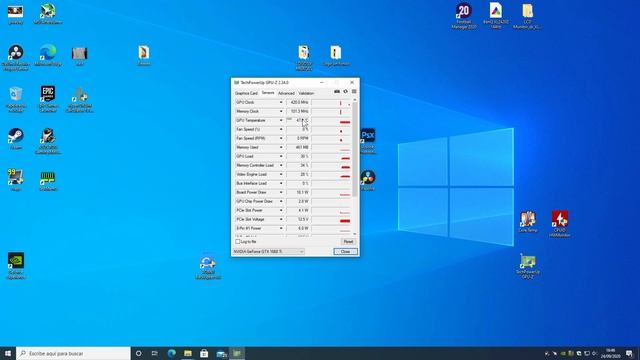Click the Video Engine Load value field
640x360 pixels.
tap(298, 174)
